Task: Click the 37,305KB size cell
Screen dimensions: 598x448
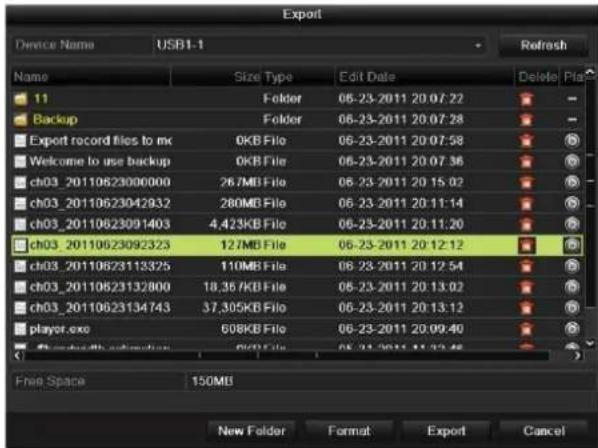Action: click(232, 308)
